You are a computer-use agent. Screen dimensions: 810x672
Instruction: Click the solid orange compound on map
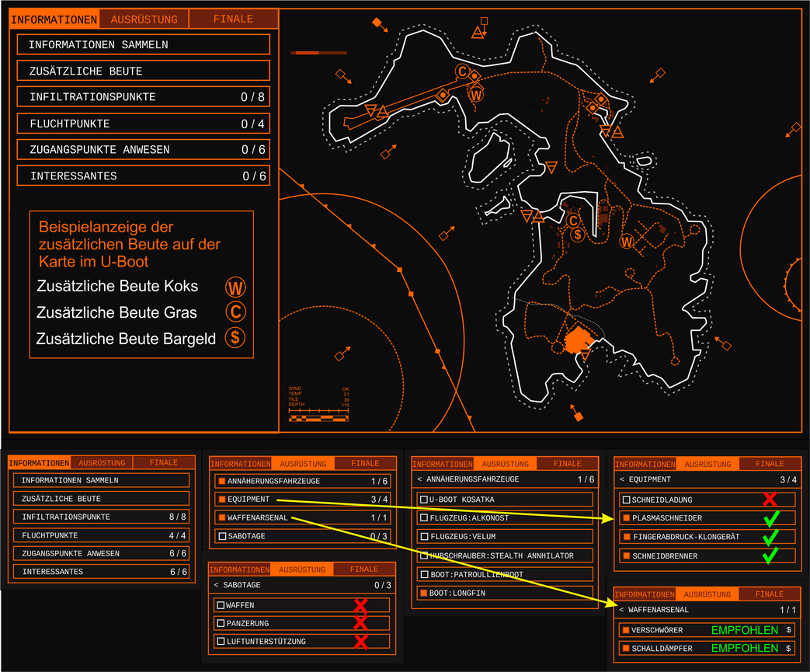(x=578, y=340)
